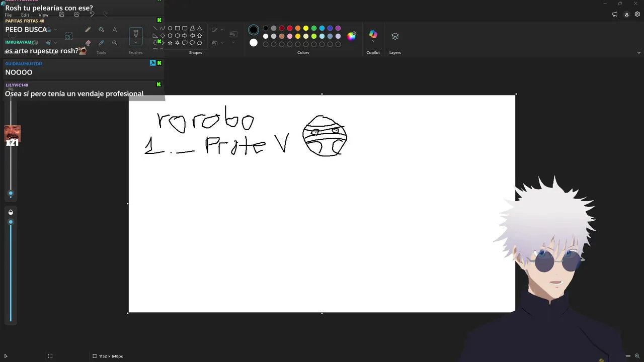Choose the Five-point star shape
The image size is (644, 362).
(x=170, y=43)
